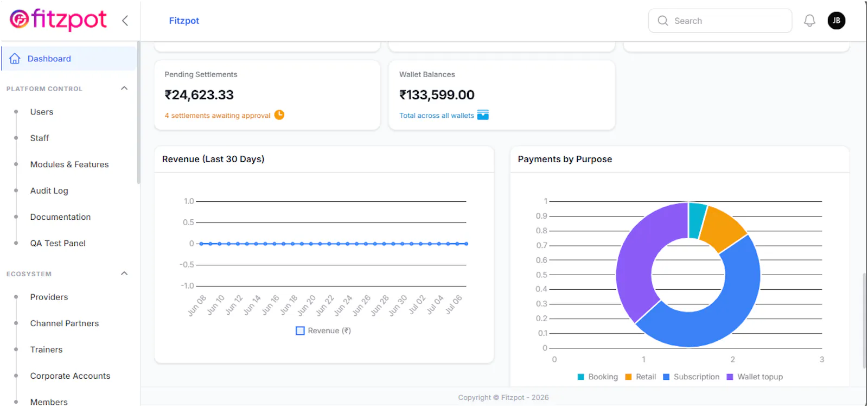The width and height of the screenshot is (868, 407).
Task: Click the pending settlements clock icon
Action: click(279, 115)
